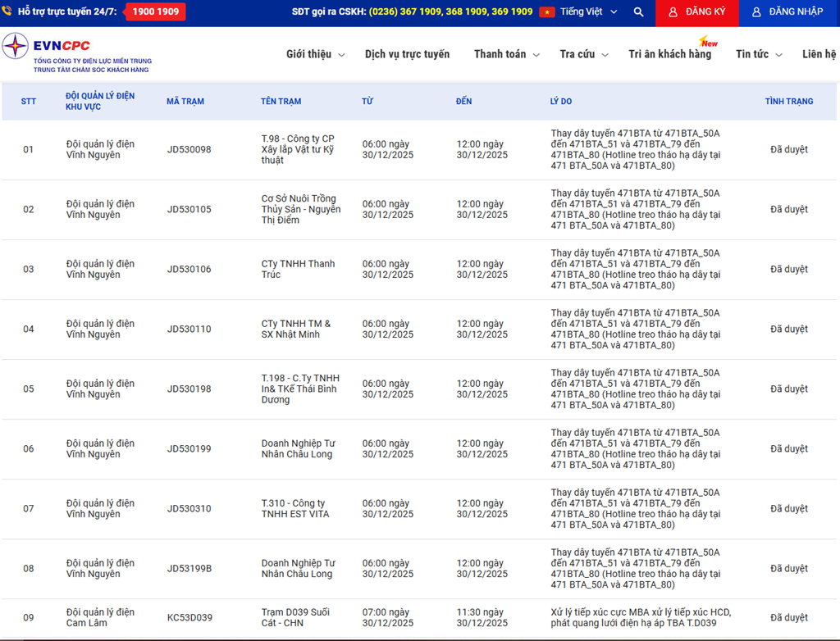Click the 1900 1909 hotline badge
The width and height of the screenshot is (840, 641).
tap(155, 12)
